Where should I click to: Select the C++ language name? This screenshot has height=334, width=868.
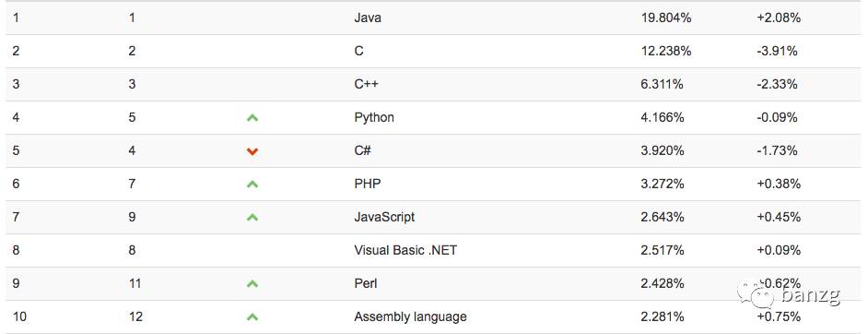tap(366, 84)
